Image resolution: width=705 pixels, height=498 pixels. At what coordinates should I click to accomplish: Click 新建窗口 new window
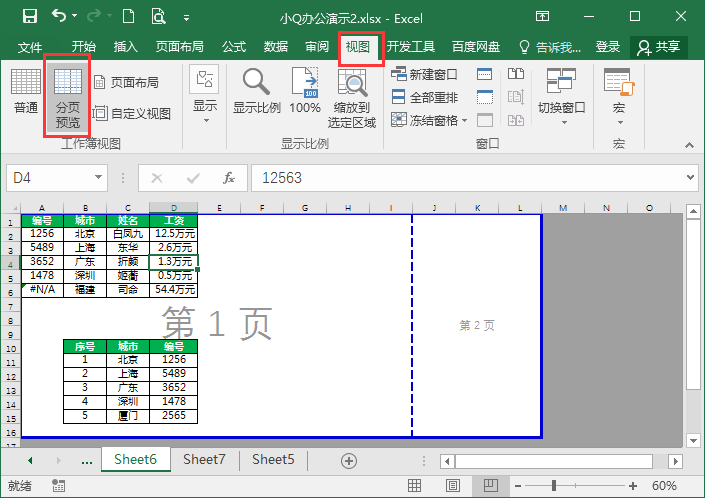[x=424, y=74]
